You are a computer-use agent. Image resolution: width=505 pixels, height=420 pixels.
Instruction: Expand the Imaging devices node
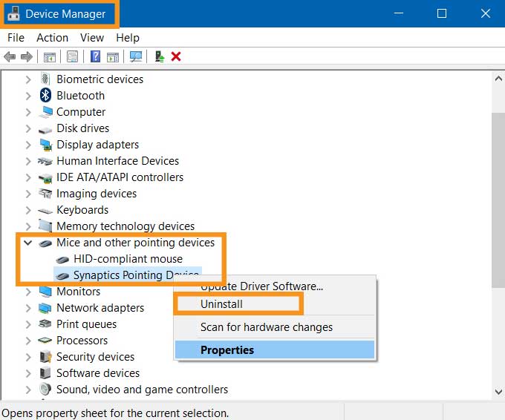28,194
